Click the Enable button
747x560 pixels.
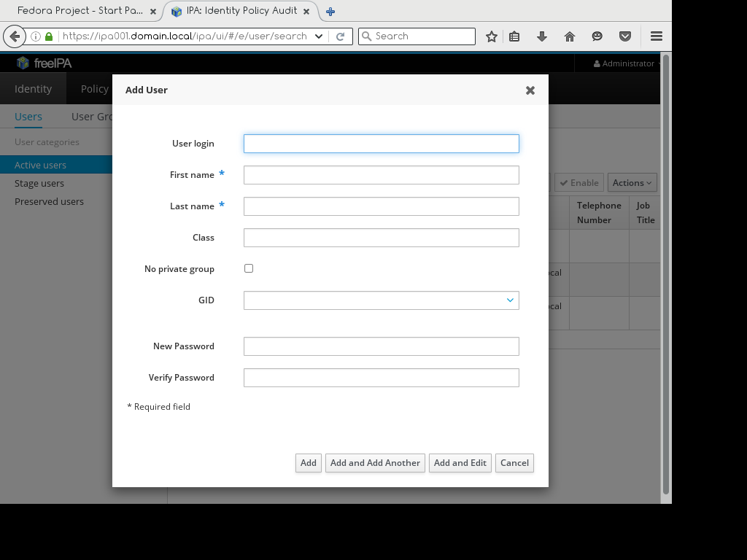pyautogui.click(x=579, y=183)
